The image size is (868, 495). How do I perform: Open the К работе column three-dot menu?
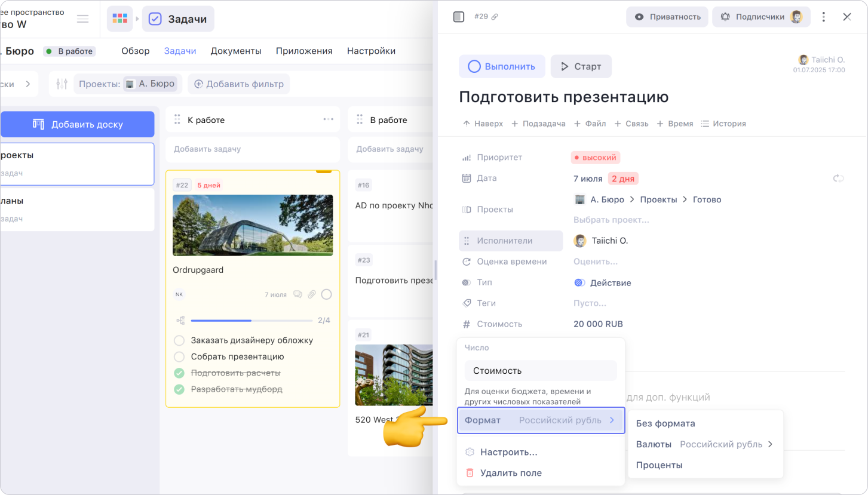pos(329,119)
